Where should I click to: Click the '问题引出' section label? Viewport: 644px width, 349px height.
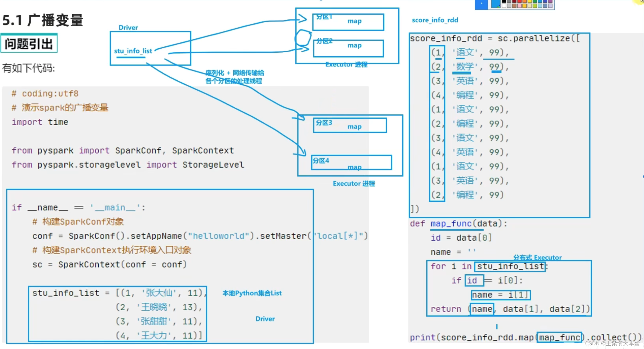coord(29,43)
